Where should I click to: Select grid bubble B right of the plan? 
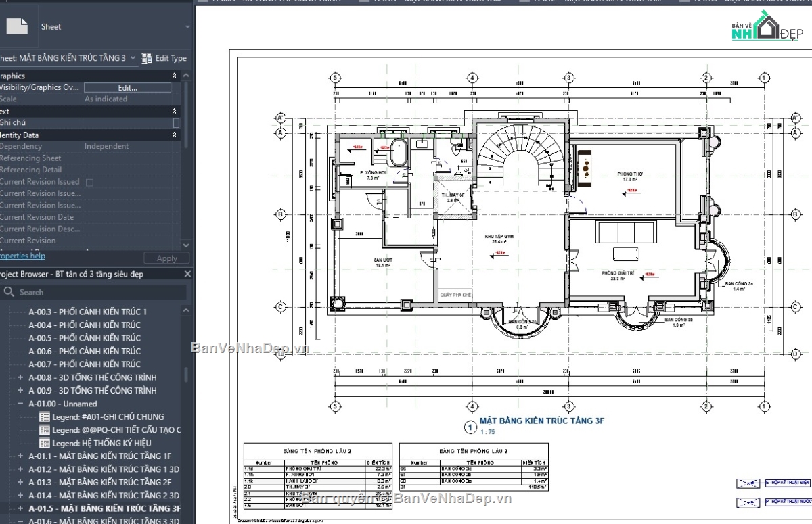point(796,215)
